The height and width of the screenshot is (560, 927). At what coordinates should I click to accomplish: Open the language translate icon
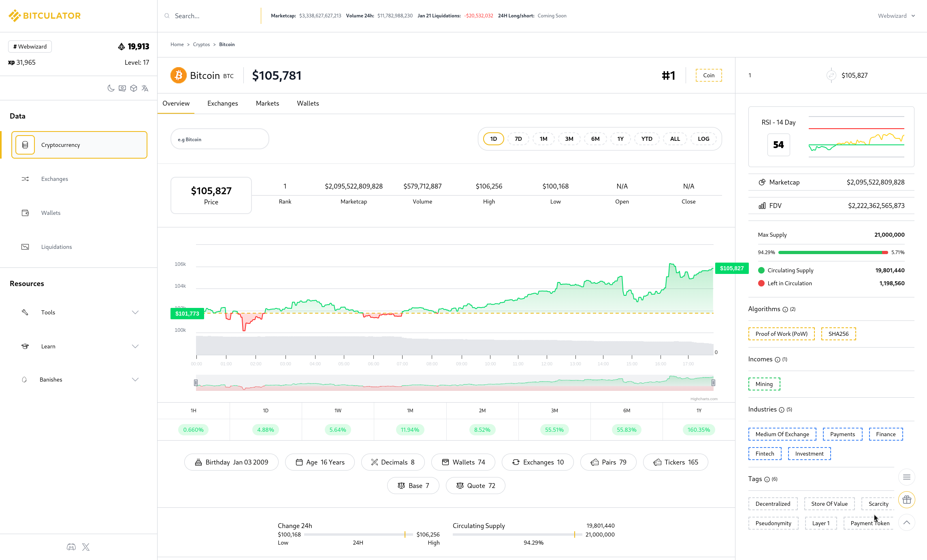pos(145,88)
